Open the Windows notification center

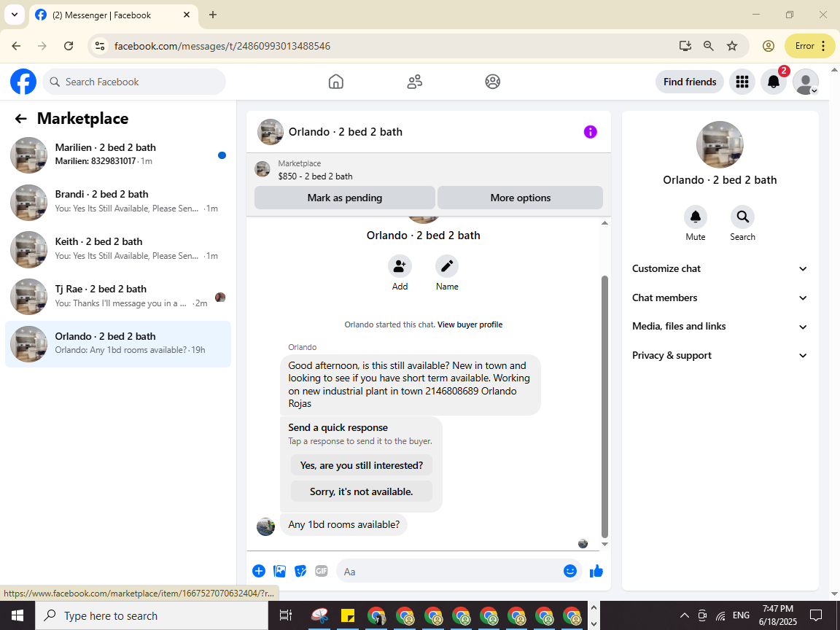816,615
